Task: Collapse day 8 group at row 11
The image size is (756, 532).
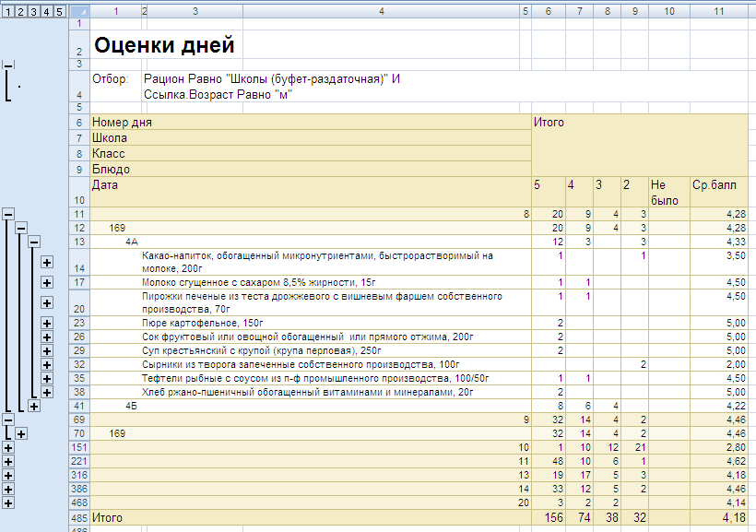Action: coord(8,214)
